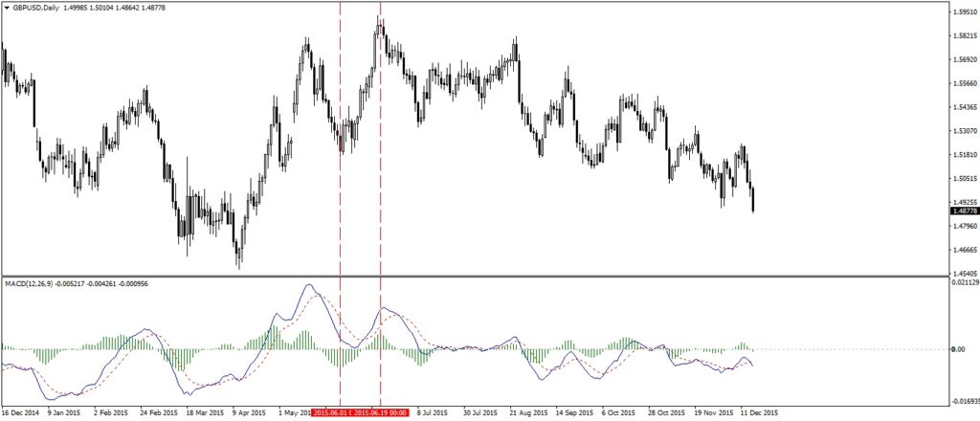Click the 1.56920 price scale value

tap(961, 59)
